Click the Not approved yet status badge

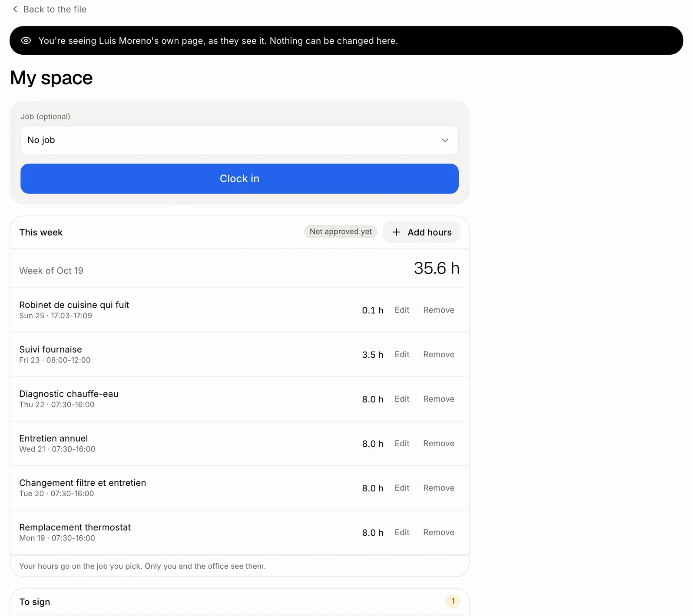click(x=341, y=232)
